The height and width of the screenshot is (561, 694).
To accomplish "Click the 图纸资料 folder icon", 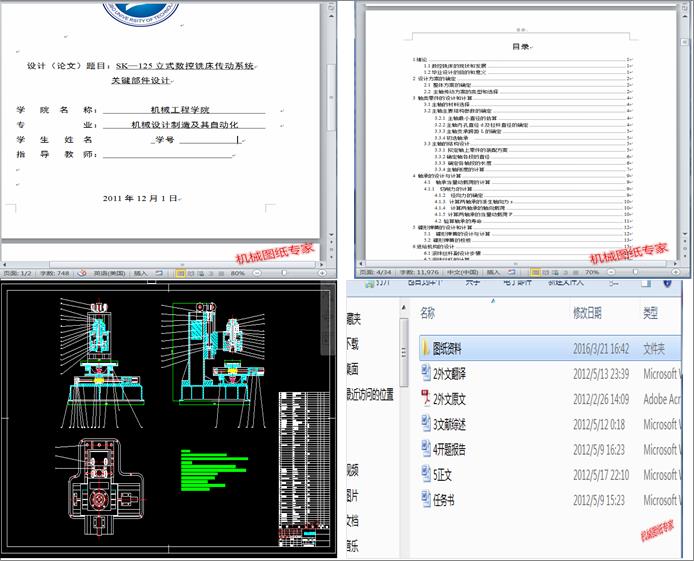I will click(425, 348).
